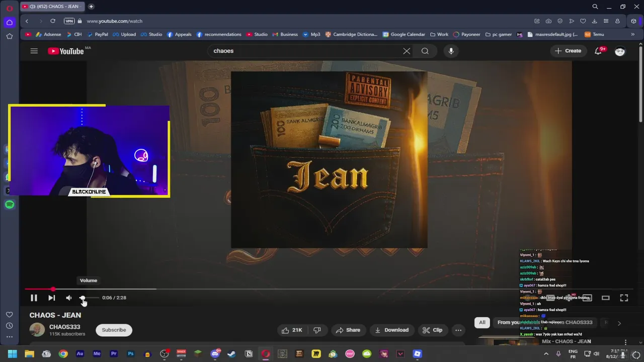Open the extensions cube icon
This screenshot has width=644, height=362.
point(634,21)
